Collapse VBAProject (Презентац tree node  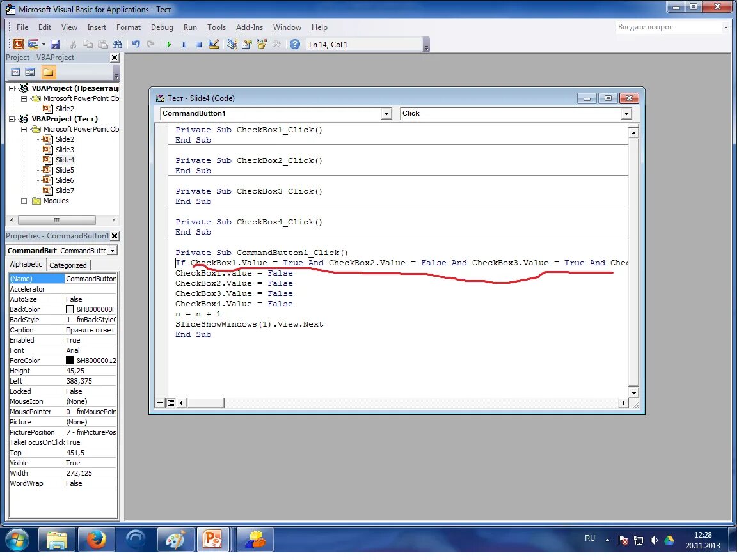[x=12, y=88]
